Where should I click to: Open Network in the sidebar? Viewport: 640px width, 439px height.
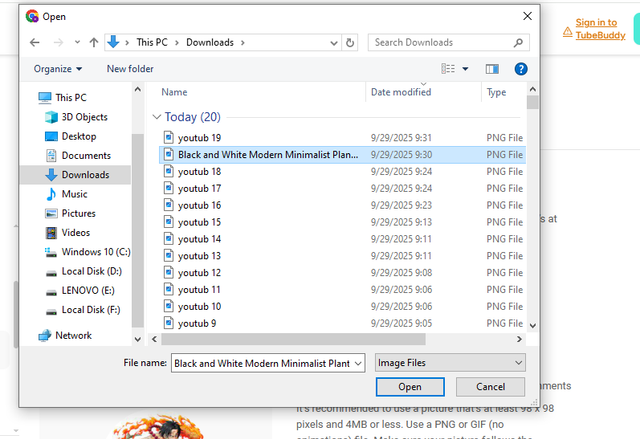click(65, 335)
